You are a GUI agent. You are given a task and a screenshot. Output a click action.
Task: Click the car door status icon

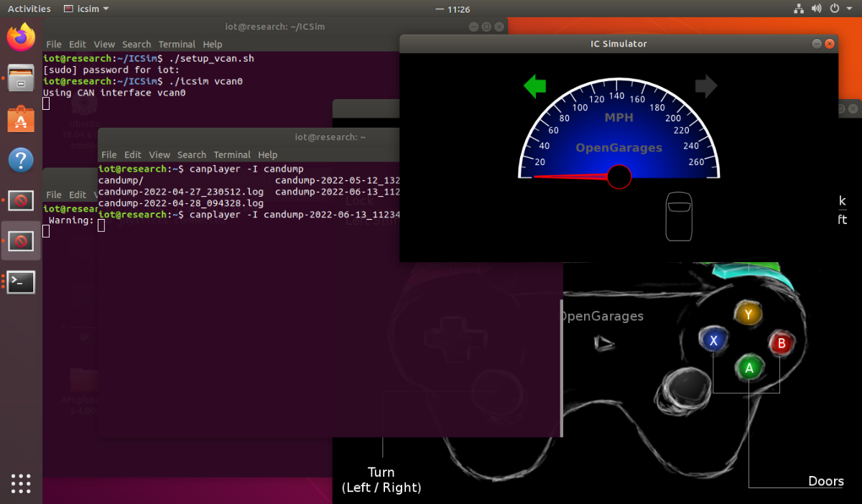point(679,216)
